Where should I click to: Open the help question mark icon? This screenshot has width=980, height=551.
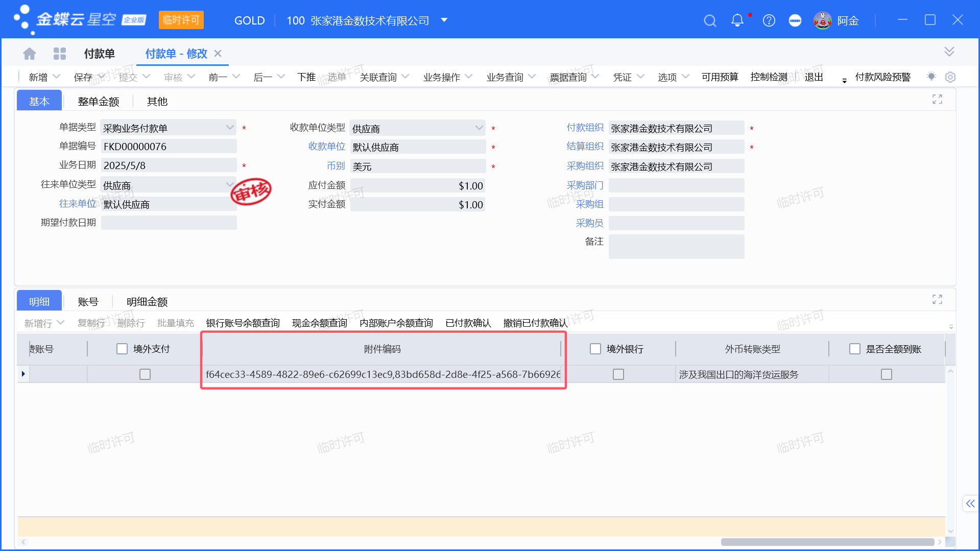pos(769,20)
